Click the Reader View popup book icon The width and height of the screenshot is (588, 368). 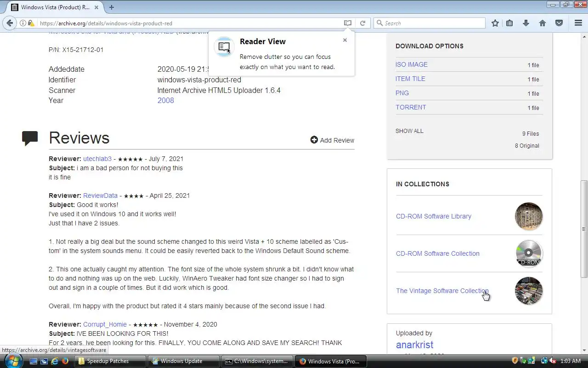(224, 47)
